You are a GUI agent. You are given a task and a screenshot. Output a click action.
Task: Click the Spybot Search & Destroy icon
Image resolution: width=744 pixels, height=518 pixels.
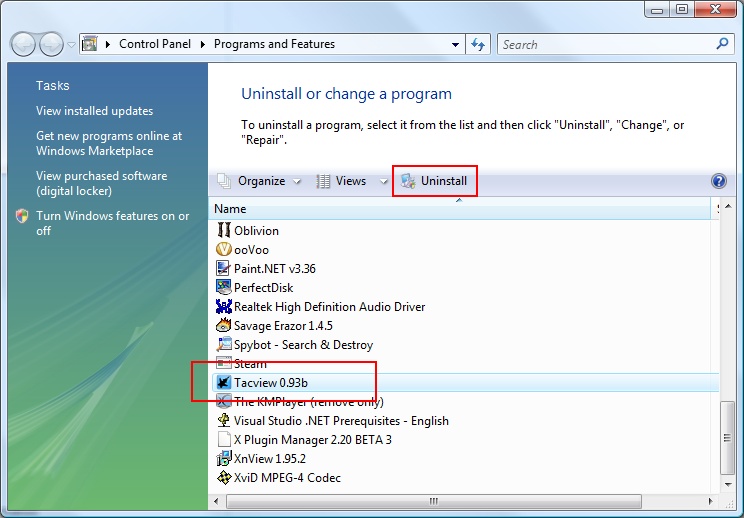223,344
